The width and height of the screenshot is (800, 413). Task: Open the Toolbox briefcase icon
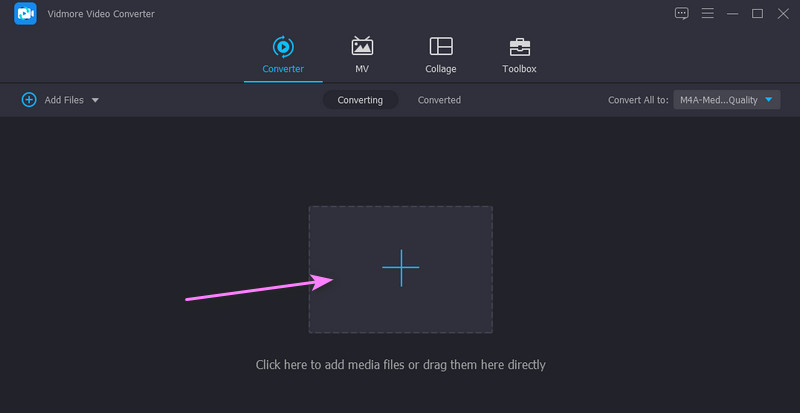pyautogui.click(x=519, y=46)
